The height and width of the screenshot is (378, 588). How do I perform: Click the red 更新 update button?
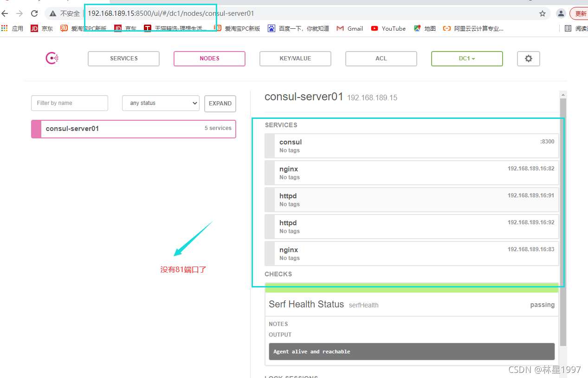pyautogui.click(x=579, y=13)
